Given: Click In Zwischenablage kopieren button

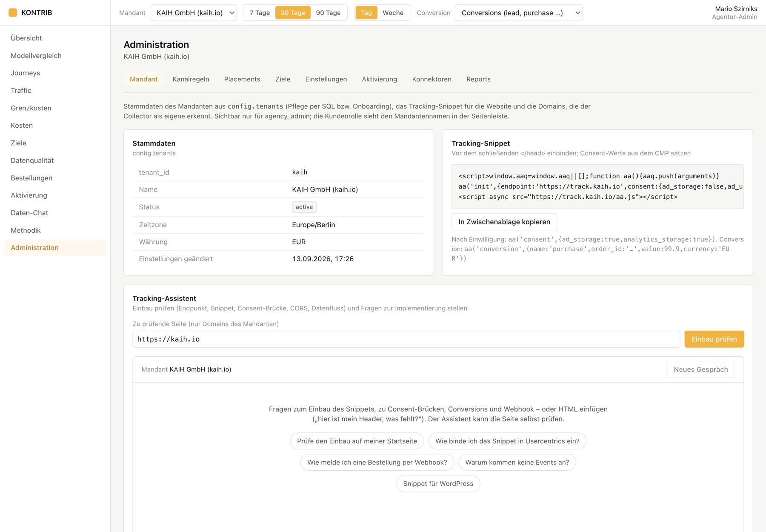Looking at the screenshot, I should [504, 222].
